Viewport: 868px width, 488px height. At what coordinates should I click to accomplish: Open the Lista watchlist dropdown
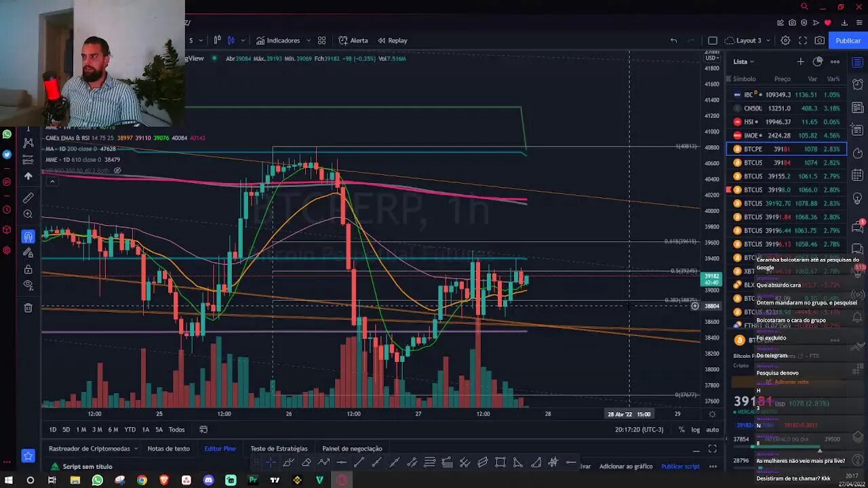pyautogui.click(x=744, y=62)
